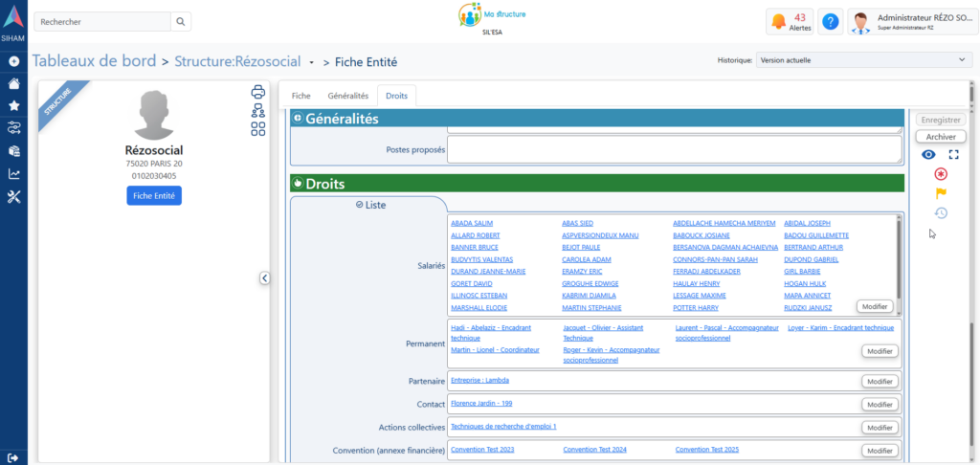Viewport: 980px width, 465px height.
Task: Toggle the blue eye visibility icon
Action: (928, 155)
